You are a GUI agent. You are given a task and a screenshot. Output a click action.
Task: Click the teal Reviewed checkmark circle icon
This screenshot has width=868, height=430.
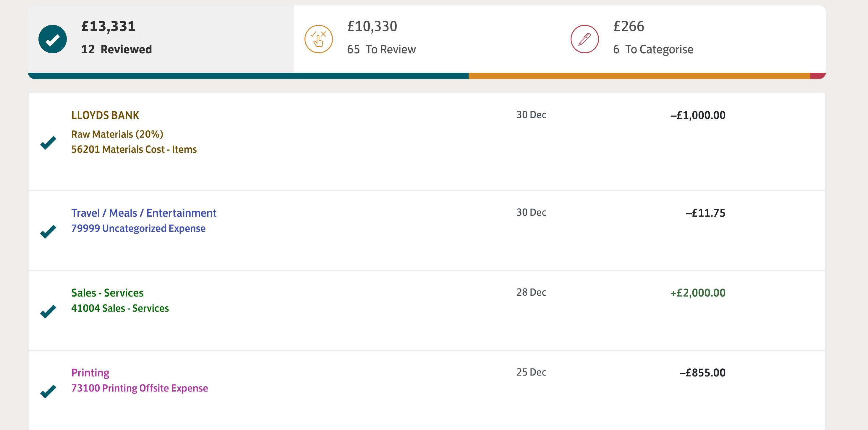(53, 39)
